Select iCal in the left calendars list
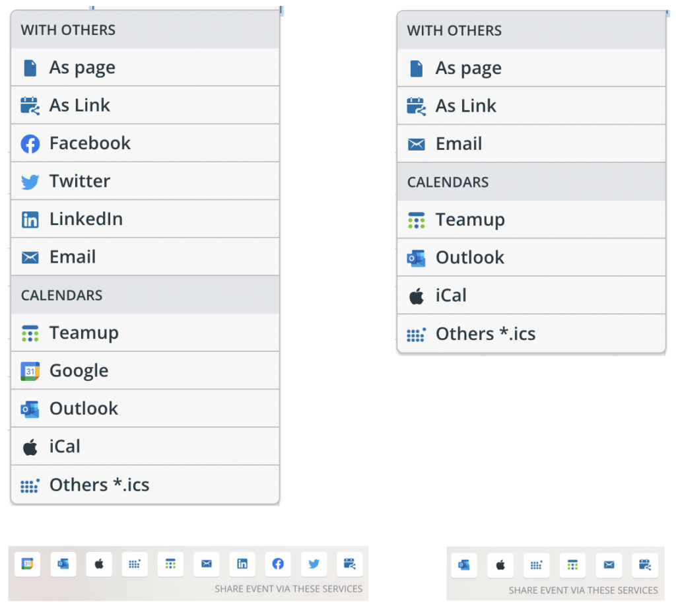 [x=145, y=446]
